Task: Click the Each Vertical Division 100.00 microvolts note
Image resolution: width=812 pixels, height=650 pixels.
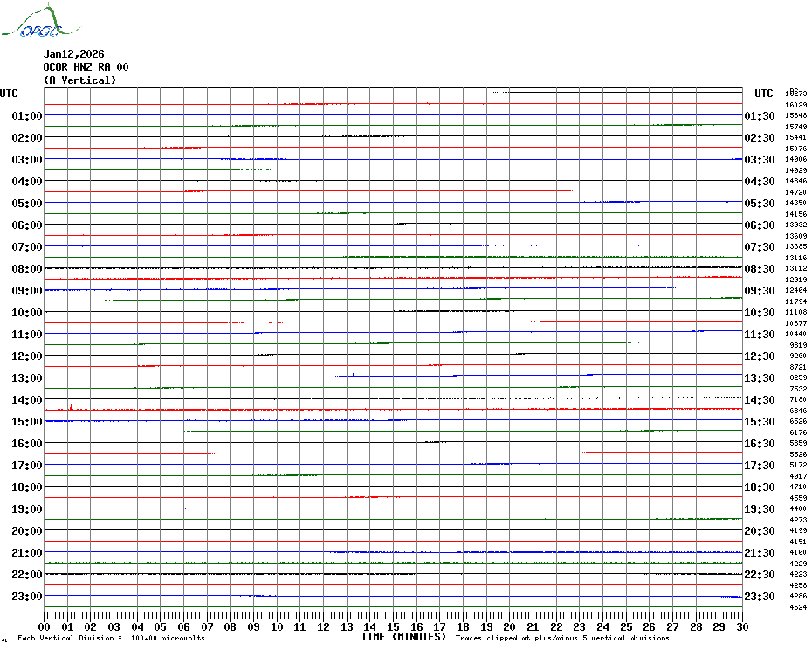Action: coord(111,638)
